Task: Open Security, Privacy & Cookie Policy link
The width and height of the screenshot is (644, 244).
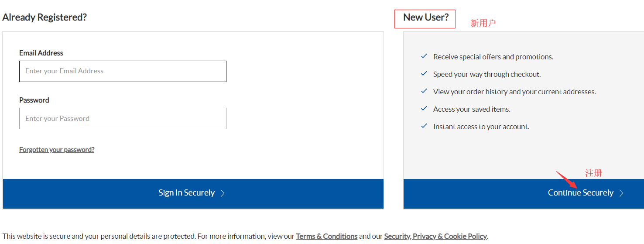Action: [x=435, y=236]
